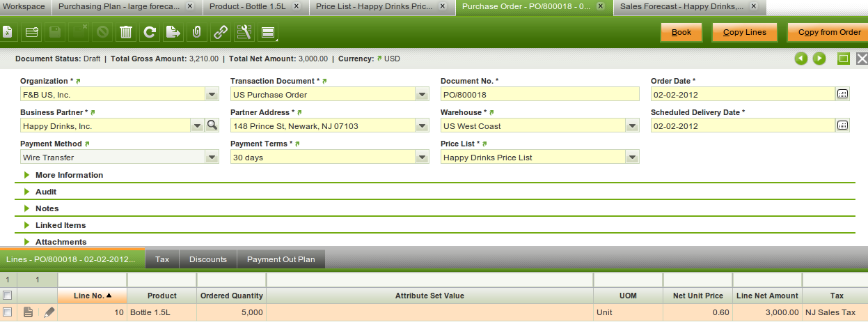Click the delete record trash icon
Image resolution: width=868 pixels, height=336 pixels.
[x=125, y=32]
